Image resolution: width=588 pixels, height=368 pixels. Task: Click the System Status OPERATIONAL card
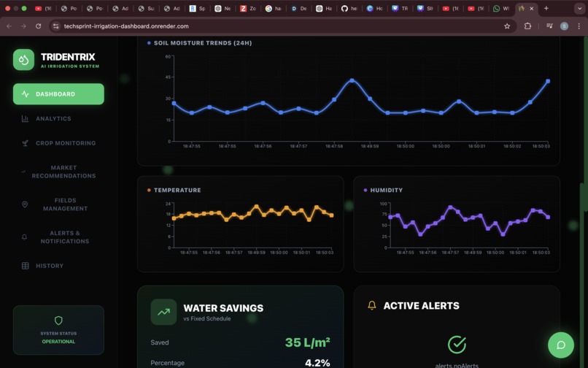[58, 330]
